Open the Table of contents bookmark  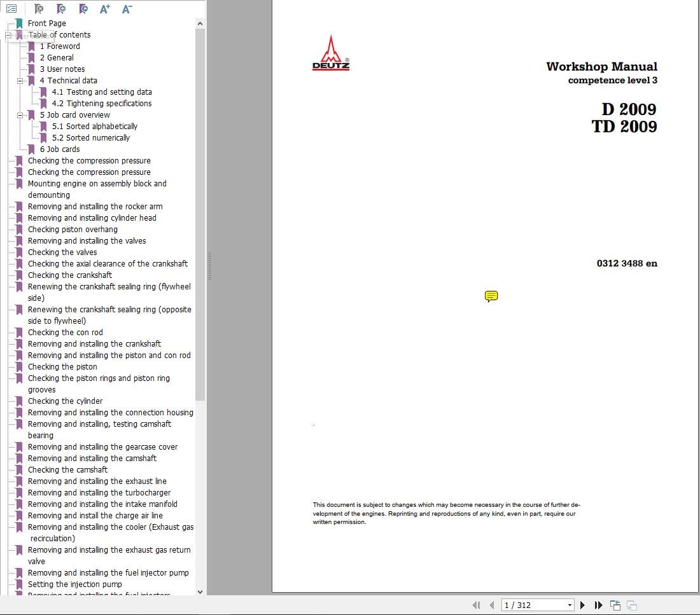(x=59, y=35)
